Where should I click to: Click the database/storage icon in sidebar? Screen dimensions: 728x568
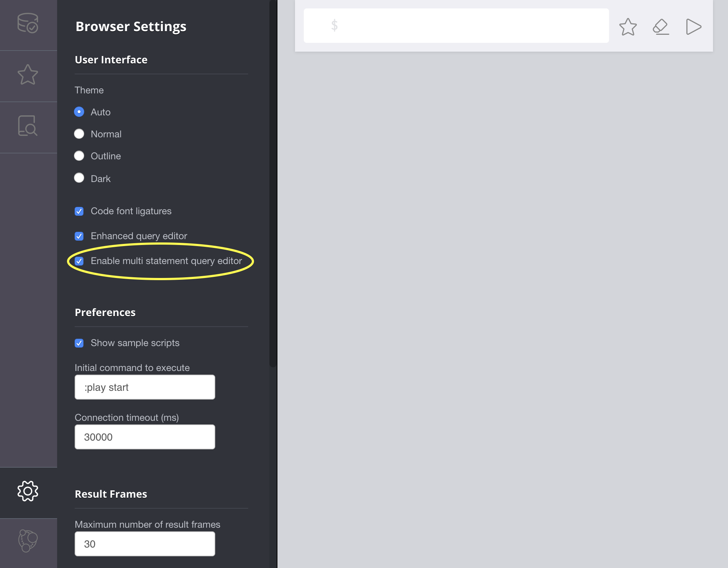tap(28, 24)
